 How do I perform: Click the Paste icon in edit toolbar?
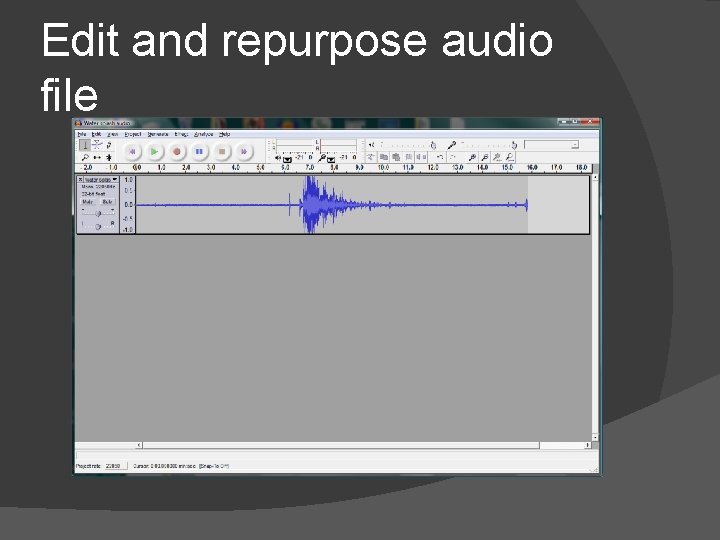396,157
